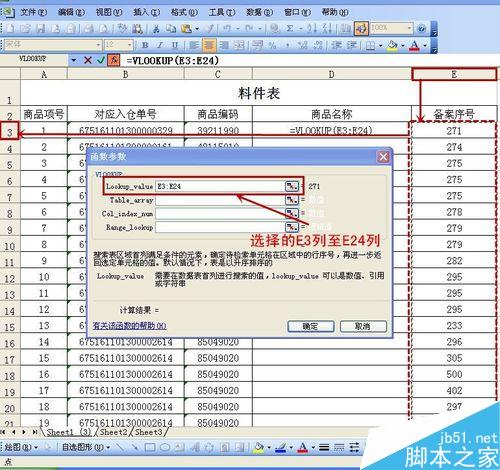The image size is (500, 470).
Task: Open the 文件 (File) menu
Action: 33,12
